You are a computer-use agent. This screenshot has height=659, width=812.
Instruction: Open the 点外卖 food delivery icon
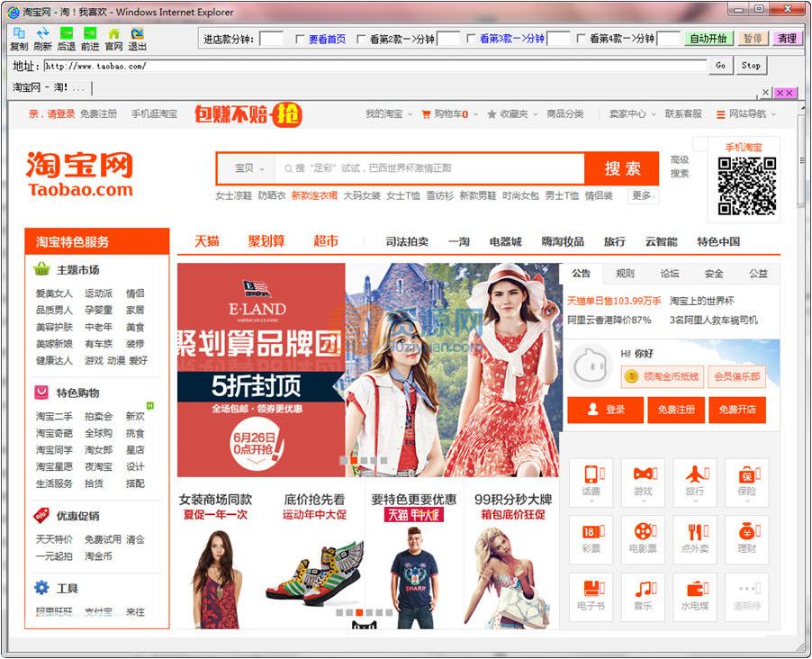[695, 539]
